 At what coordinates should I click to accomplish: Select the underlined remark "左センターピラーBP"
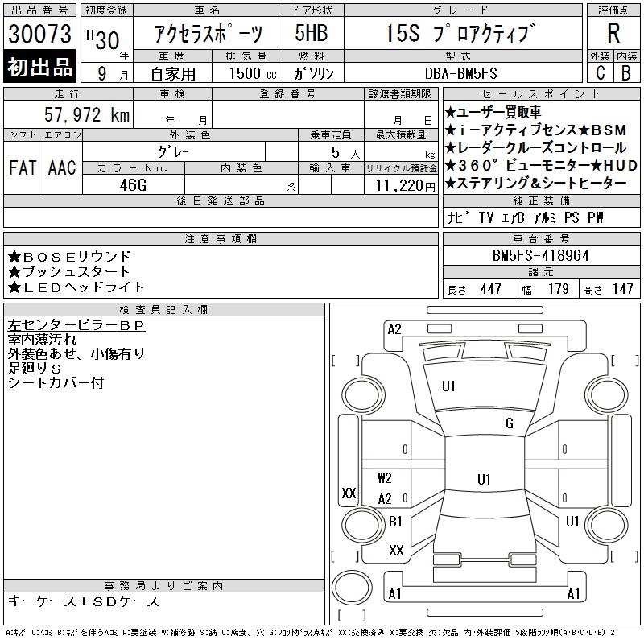(x=76, y=325)
